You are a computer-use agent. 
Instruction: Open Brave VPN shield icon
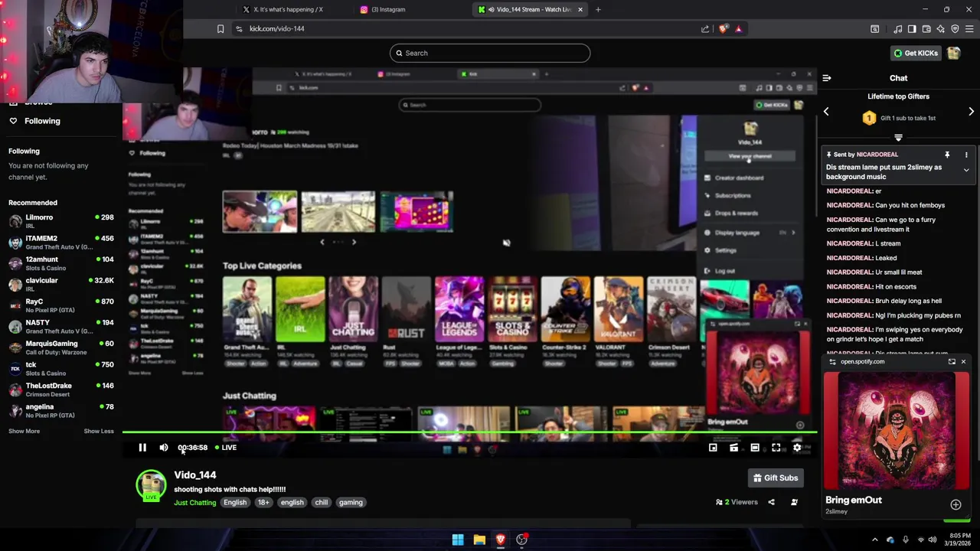click(955, 29)
